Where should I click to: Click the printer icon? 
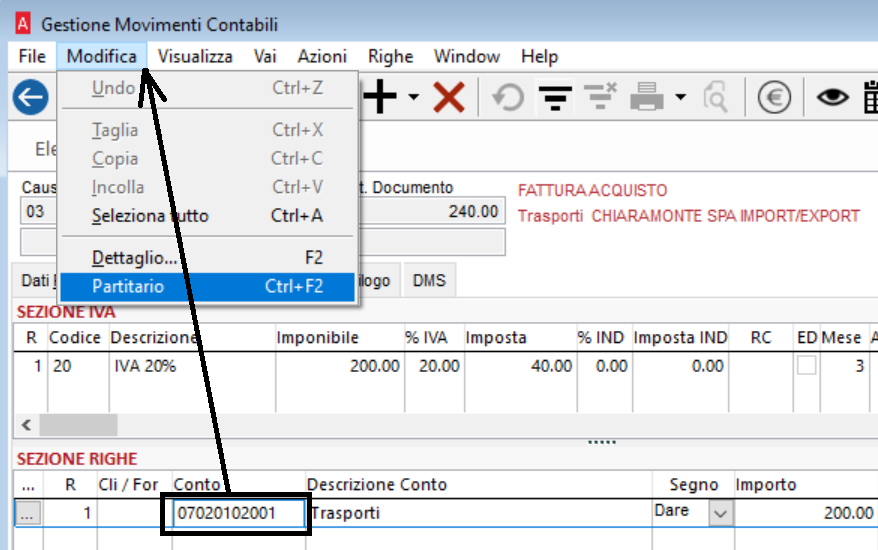coord(647,96)
